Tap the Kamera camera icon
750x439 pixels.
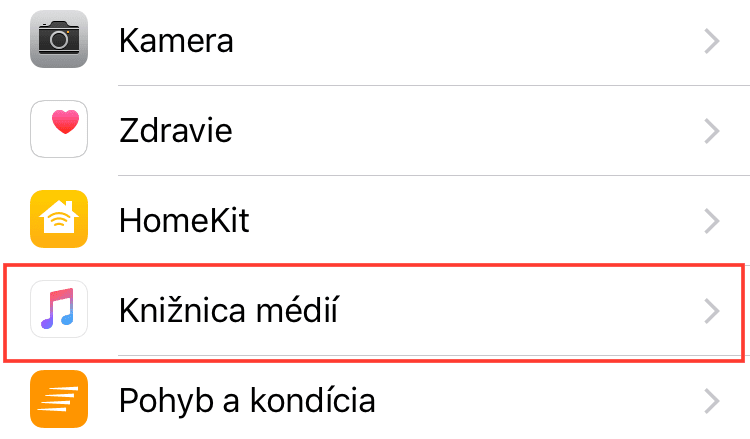(x=59, y=39)
